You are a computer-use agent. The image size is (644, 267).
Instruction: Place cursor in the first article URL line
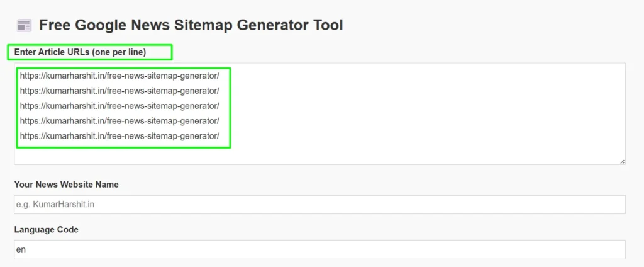pos(119,76)
